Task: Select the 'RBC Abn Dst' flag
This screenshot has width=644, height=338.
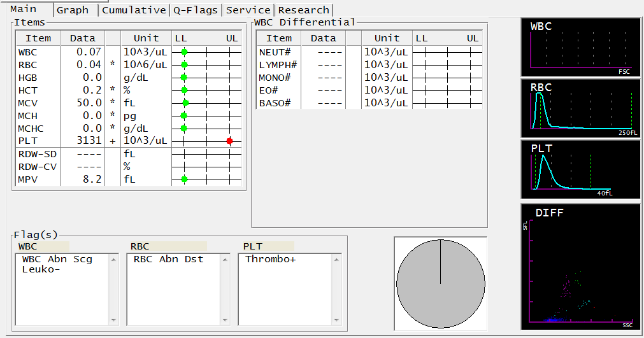Action: (168, 259)
